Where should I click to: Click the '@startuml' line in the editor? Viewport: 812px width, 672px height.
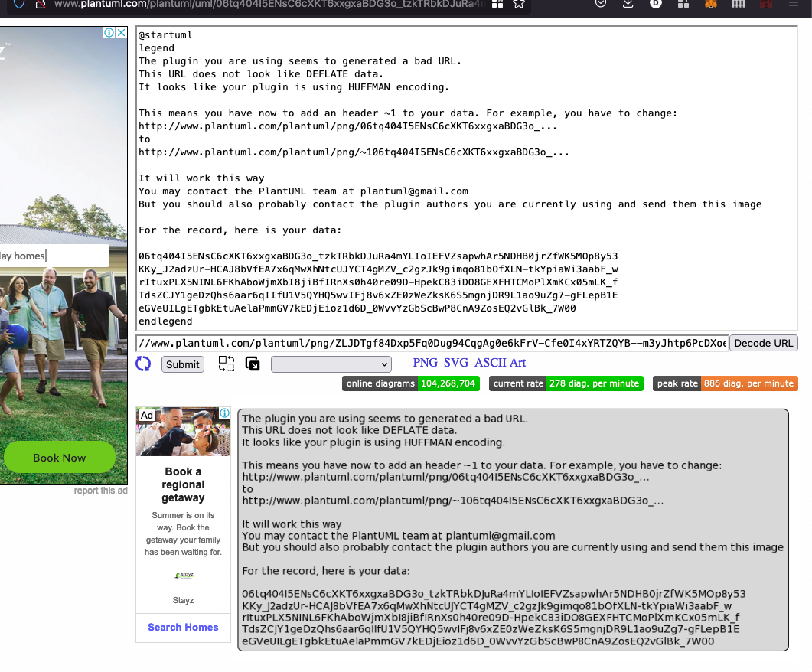pos(166,35)
